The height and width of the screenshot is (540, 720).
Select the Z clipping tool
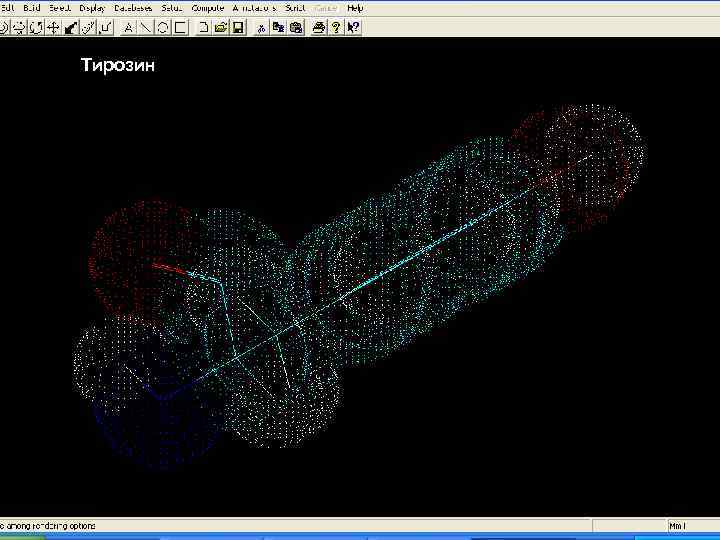click(106, 28)
